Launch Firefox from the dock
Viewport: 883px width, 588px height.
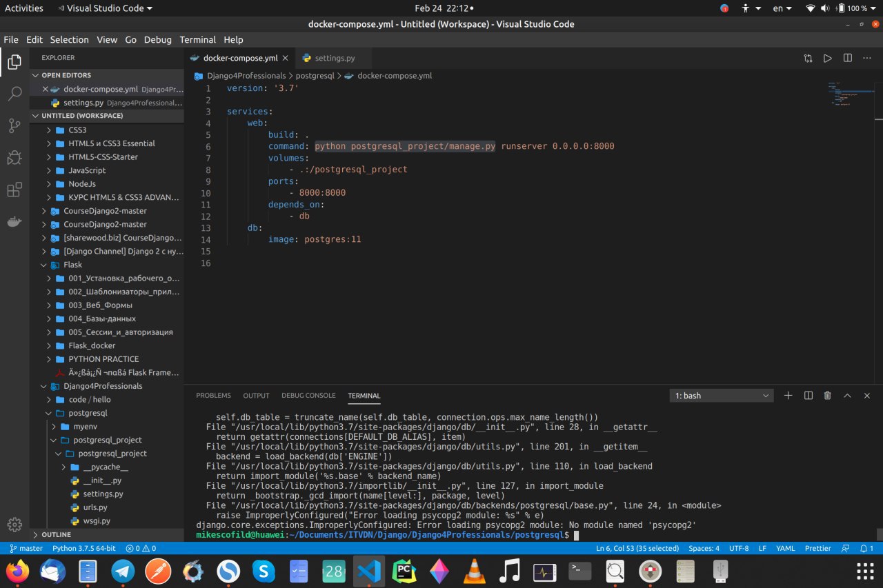[x=18, y=571]
